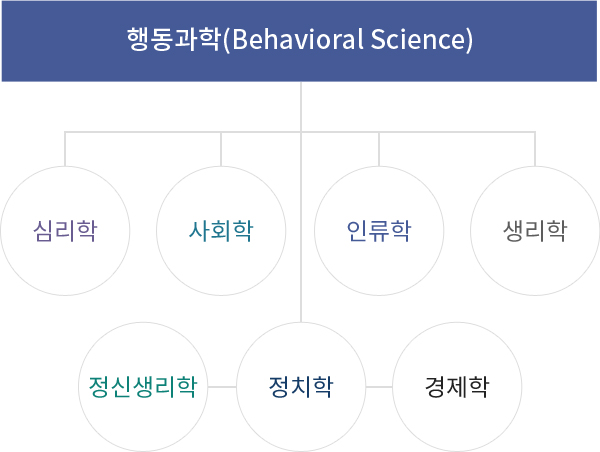This screenshot has width=600, height=452.
Task: Click connector line between 정치학 and 경제학
Action: click(x=379, y=387)
